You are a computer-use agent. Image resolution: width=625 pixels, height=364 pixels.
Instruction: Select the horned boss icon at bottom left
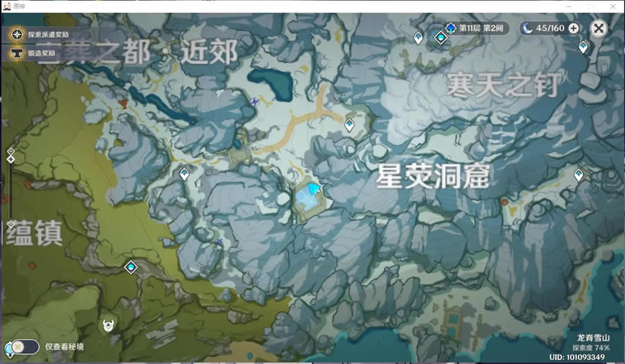tap(109, 325)
